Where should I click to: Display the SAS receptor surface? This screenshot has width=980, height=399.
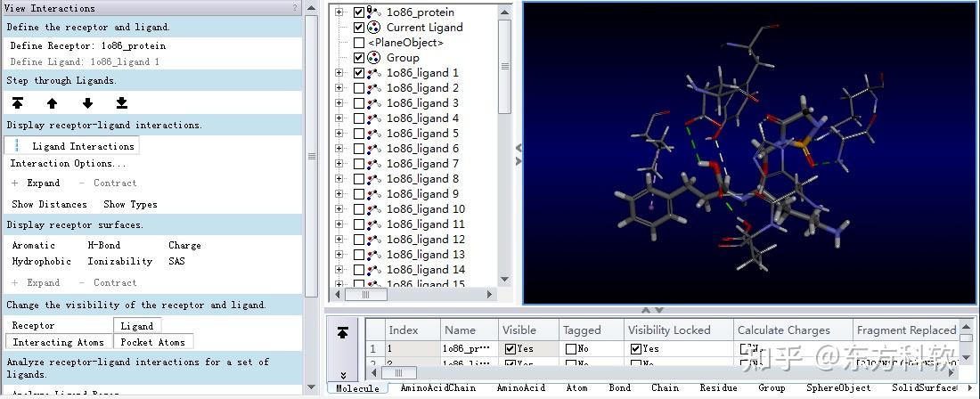point(176,261)
